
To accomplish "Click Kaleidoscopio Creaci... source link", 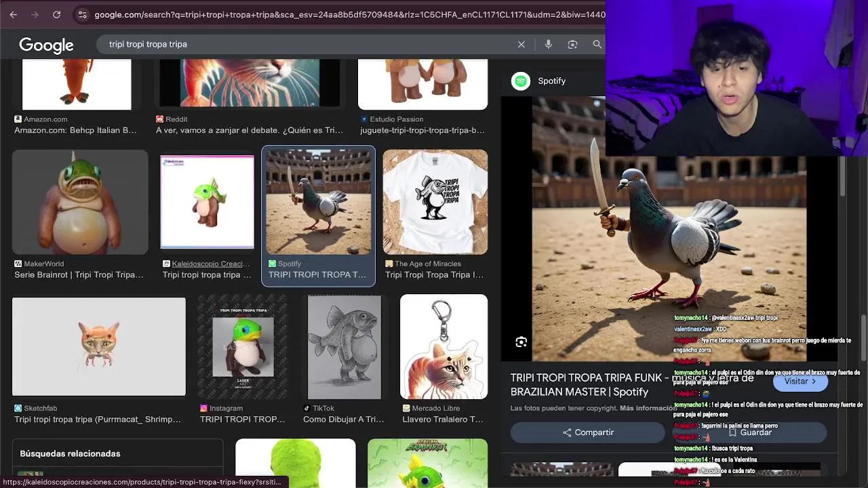I will click(x=211, y=264).
